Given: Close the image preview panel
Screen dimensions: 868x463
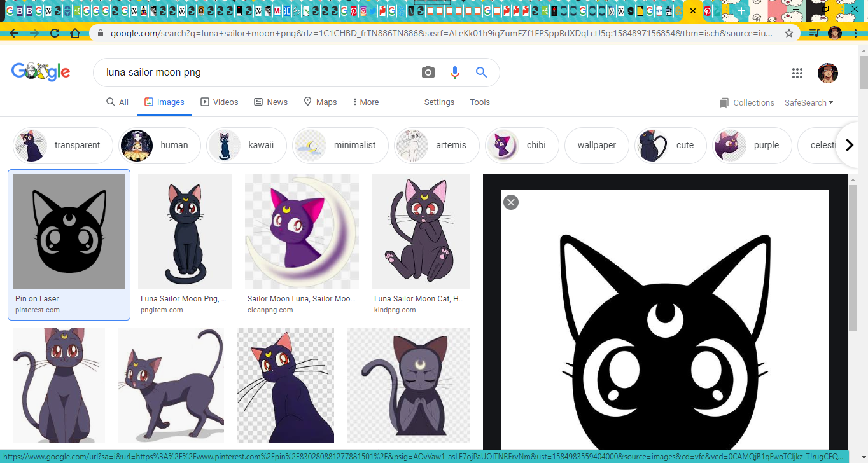Looking at the screenshot, I should [511, 202].
